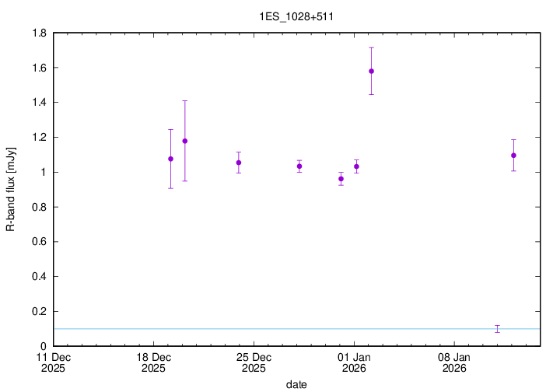Click the lowest data point near 0.1 mJy
Image resolution: width=560 pixels, height=392 pixels.
tap(498, 329)
